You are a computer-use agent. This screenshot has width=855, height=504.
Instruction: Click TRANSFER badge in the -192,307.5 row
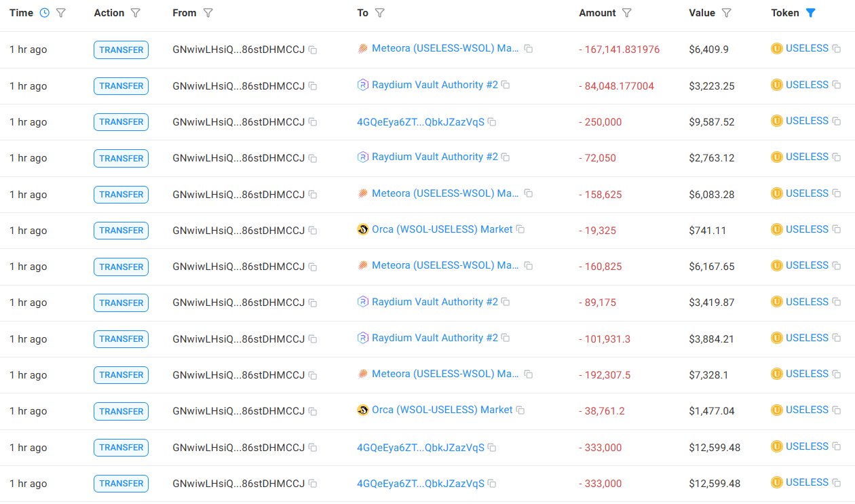click(121, 375)
